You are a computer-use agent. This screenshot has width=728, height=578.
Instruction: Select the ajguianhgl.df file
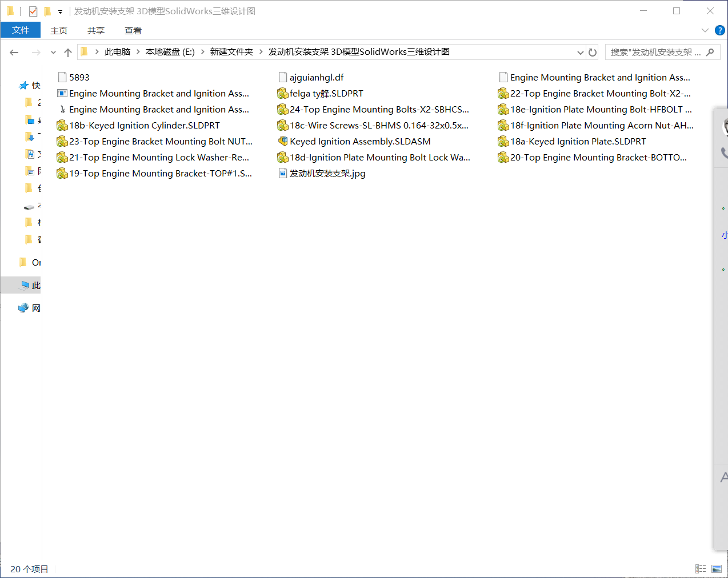(x=311, y=77)
